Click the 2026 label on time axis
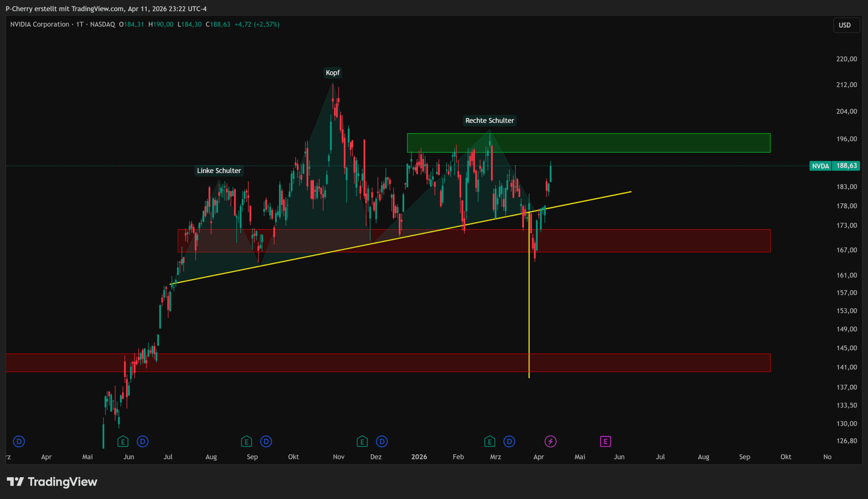Viewport: 868px width, 499px height. [x=419, y=457]
